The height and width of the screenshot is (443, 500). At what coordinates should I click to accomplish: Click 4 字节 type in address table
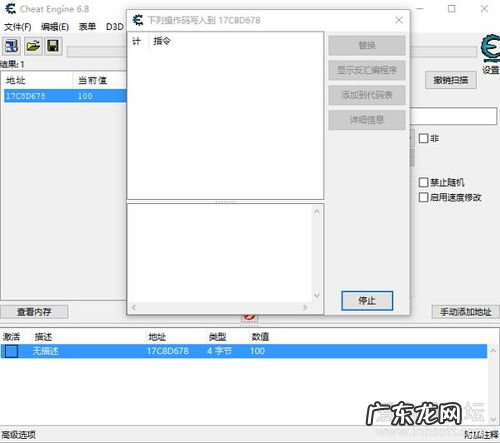point(219,351)
